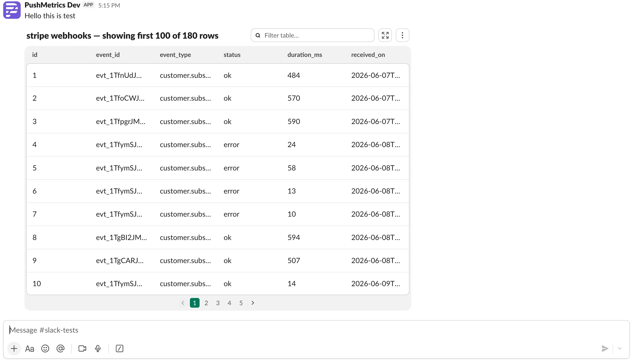Jump to table page 4
This screenshot has height=364, width=636.
point(229,303)
